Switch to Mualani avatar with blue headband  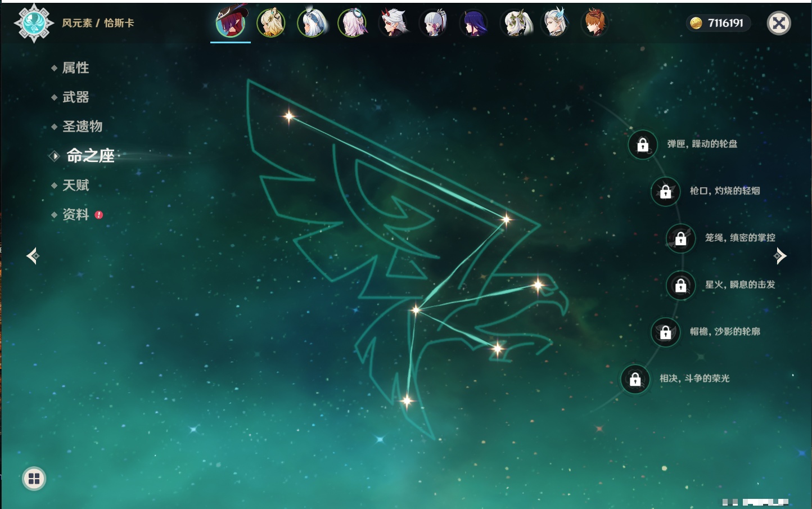(312, 23)
